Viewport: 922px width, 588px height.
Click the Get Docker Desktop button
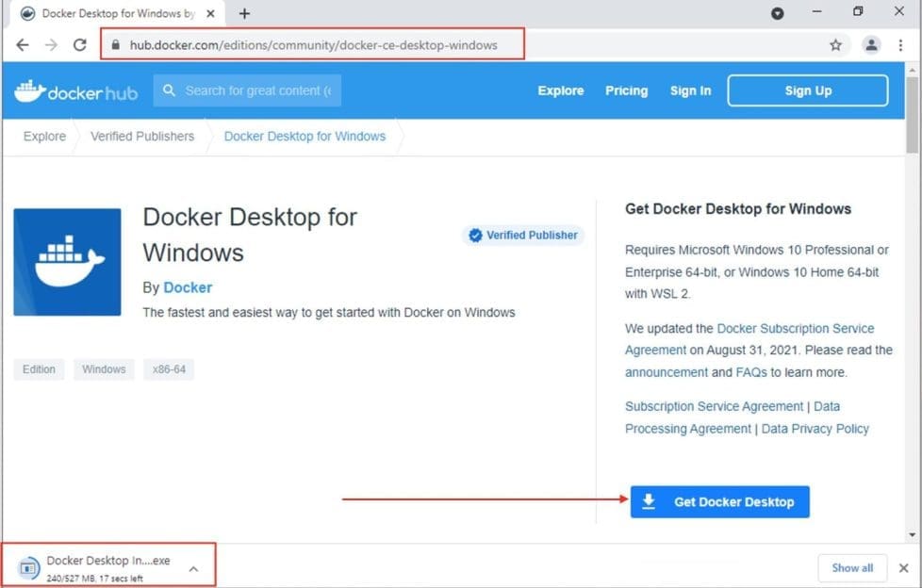point(719,502)
